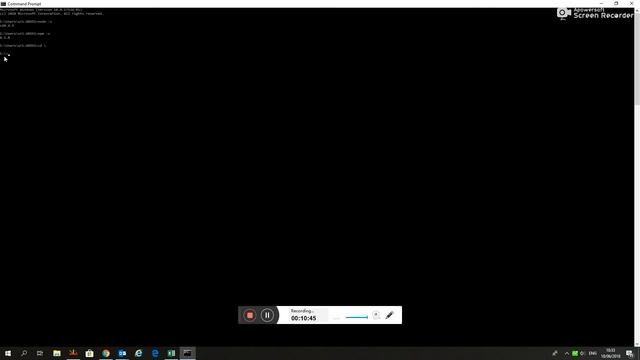Open Microsoft Store from the taskbar
Image resolution: width=640 pixels, height=360 pixels.
[x=89, y=353]
